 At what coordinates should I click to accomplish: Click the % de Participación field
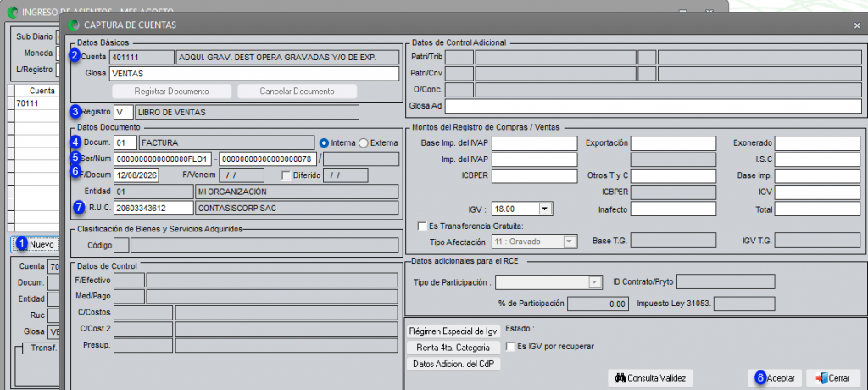(x=598, y=304)
